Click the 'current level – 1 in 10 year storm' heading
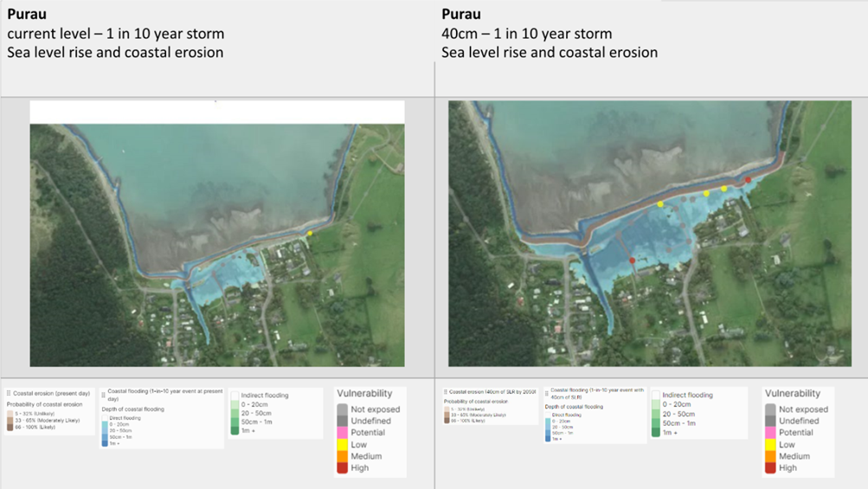The image size is (868, 489). coord(116,34)
